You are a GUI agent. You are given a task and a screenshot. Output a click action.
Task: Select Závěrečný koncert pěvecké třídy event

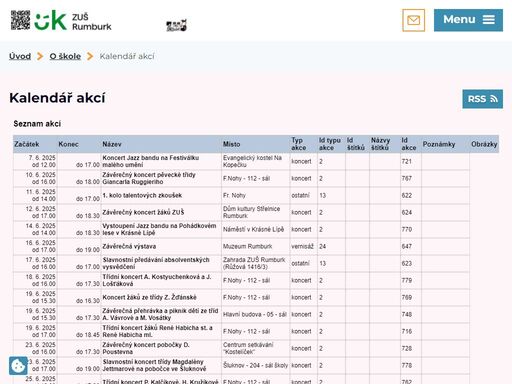pyautogui.click(x=149, y=178)
